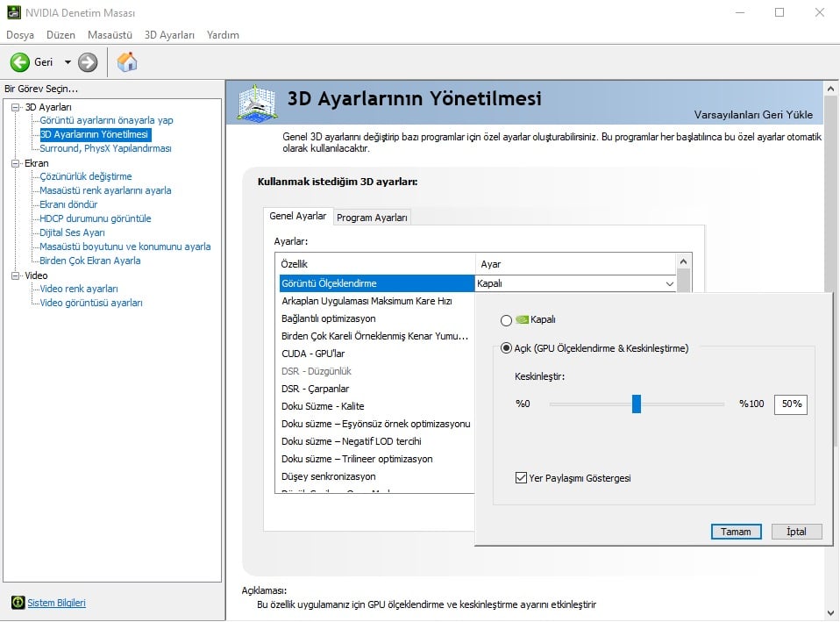
Task: Select Birden Çok Ekran Ayarla
Action: (90, 261)
